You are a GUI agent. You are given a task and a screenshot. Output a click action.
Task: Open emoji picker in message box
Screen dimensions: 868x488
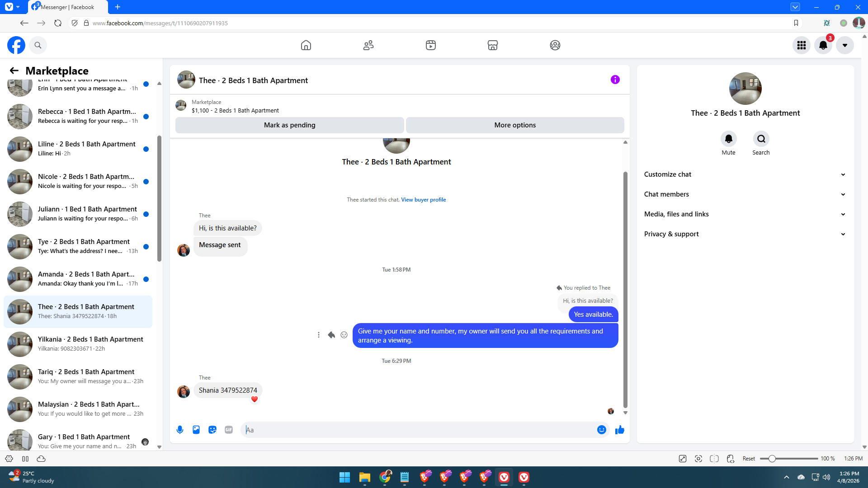601,430
